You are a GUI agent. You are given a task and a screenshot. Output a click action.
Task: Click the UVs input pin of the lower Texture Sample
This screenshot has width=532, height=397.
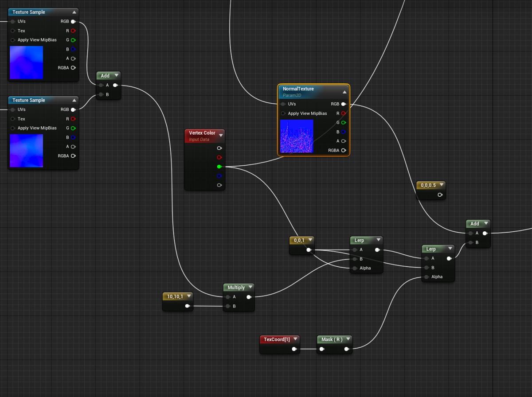[12, 109]
